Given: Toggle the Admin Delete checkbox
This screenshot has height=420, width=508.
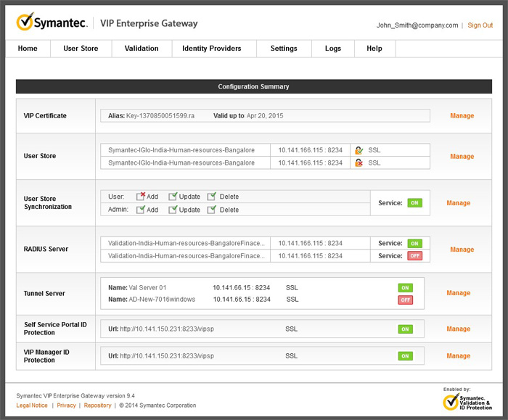Looking at the screenshot, I should (x=212, y=210).
